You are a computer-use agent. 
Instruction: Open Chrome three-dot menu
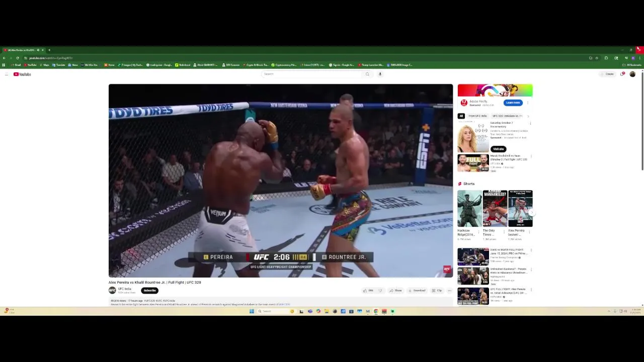coord(639,58)
